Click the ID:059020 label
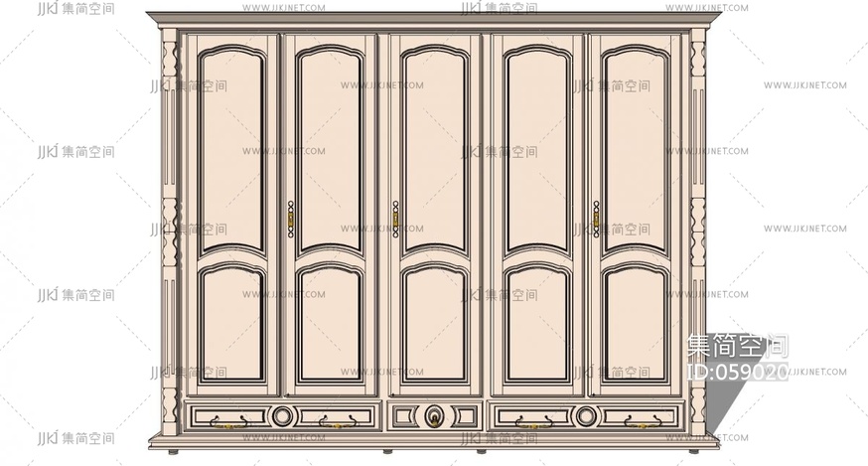Screen dimensions: 868x466 point(737,373)
